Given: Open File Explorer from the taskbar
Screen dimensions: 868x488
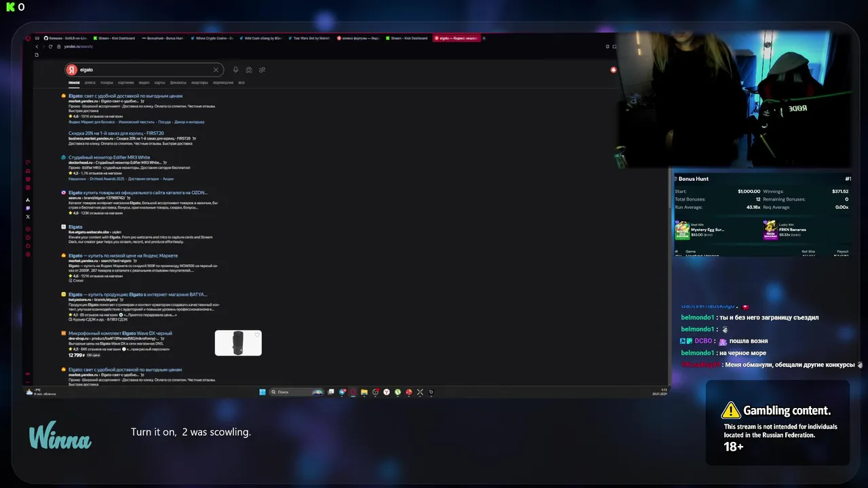Looking at the screenshot, I should 364,392.
